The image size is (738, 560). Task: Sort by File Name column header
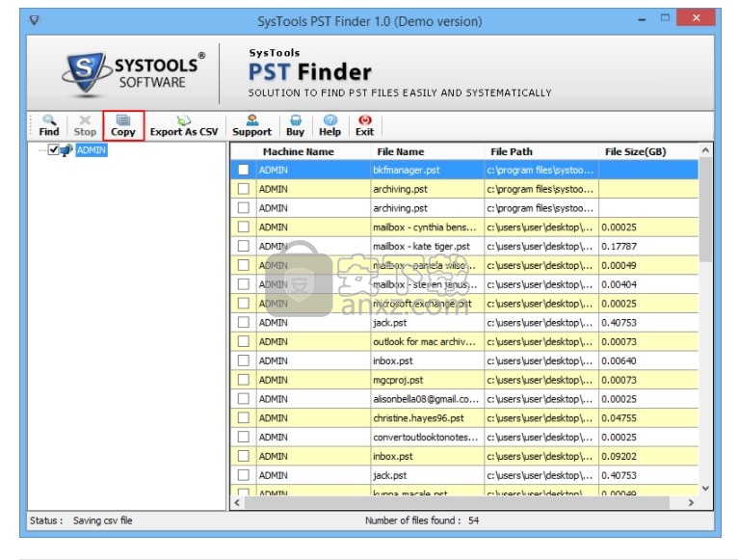[428, 151]
